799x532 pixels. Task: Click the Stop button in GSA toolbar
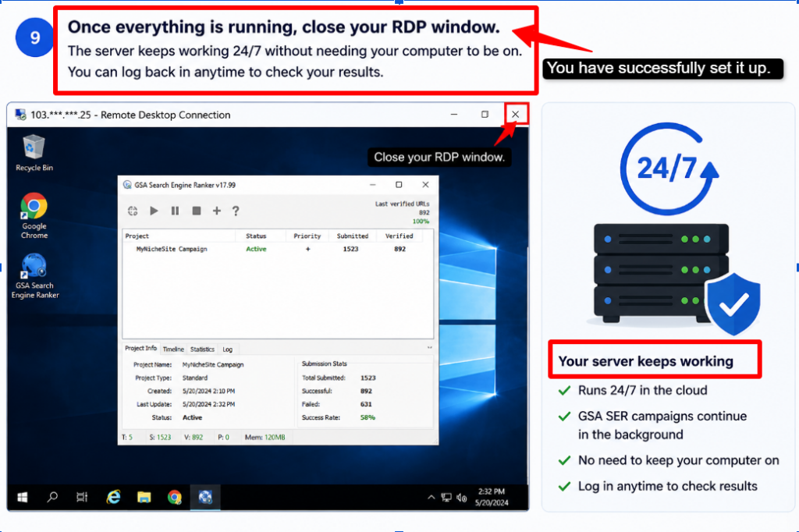[x=196, y=211]
